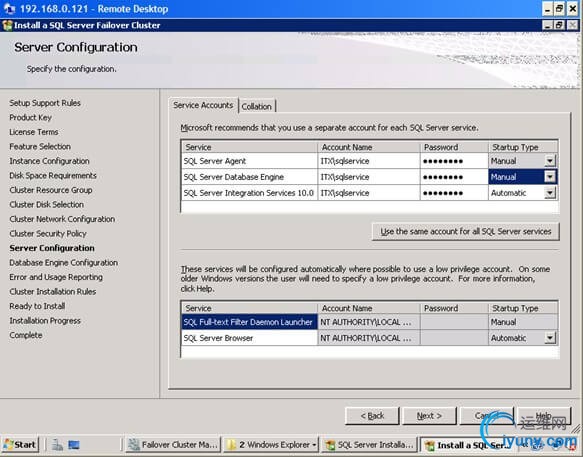The height and width of the screenshot is (457, 583).
Task: Click Account Name column header in top table
Action: tap(369, 147)
